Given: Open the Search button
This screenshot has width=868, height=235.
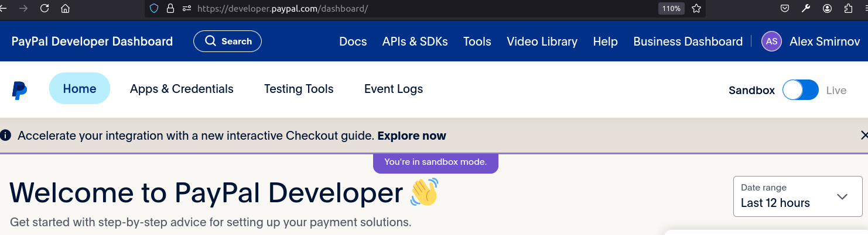Looking at the screenshot, I should (227, 42).
